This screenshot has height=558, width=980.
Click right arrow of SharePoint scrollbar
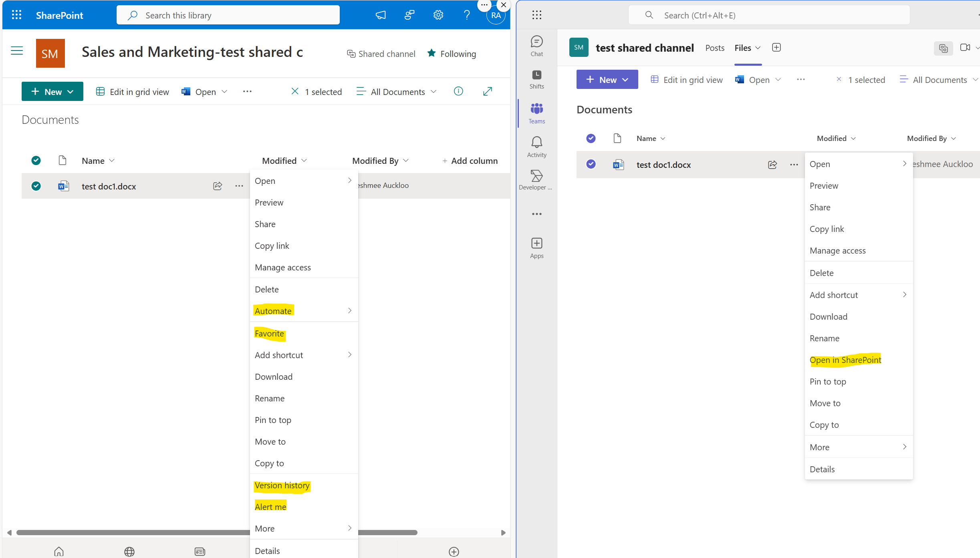pyautogui.click(x=504, y=532)
